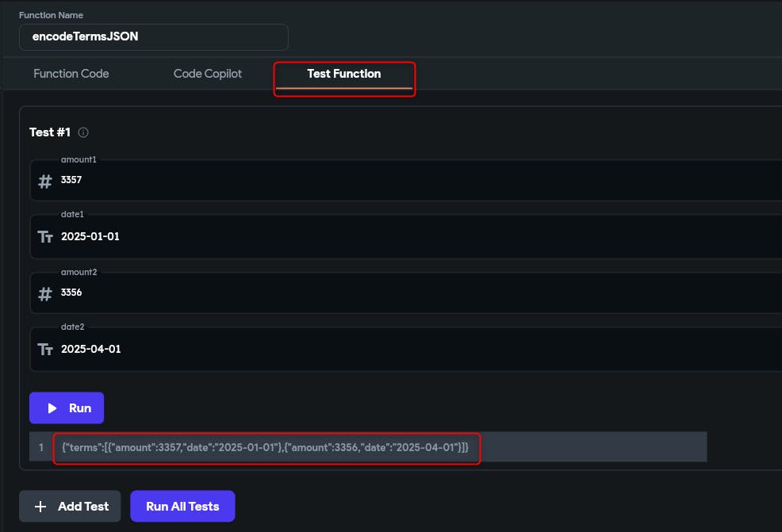782x532 pixels.
Task: Click the text type icon for date2
Action: point(45,350)
